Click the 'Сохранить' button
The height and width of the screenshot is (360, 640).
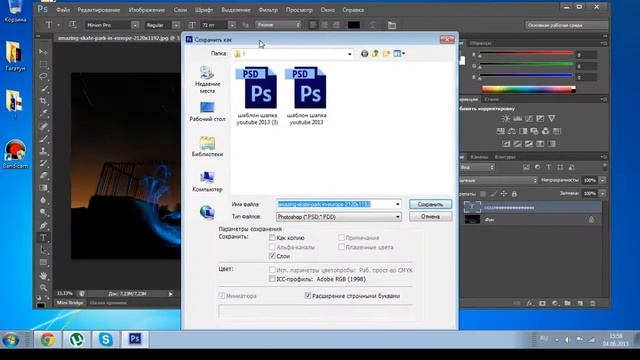tap(430, 204)
